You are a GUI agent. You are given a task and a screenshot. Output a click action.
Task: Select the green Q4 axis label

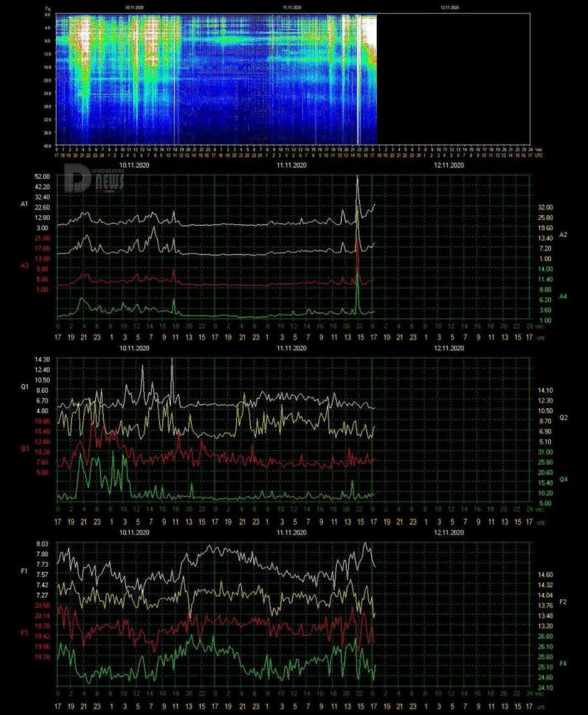tap(564, 479)
